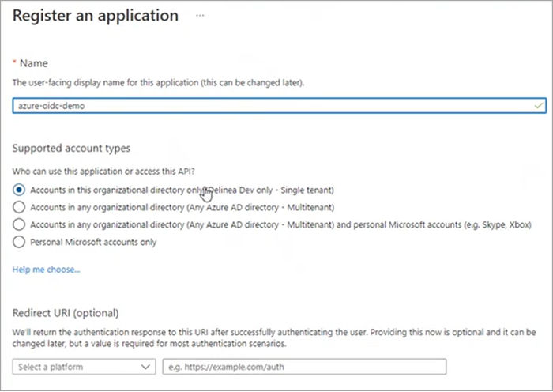Click the green validation checkmark in Name field

[538, 104]
